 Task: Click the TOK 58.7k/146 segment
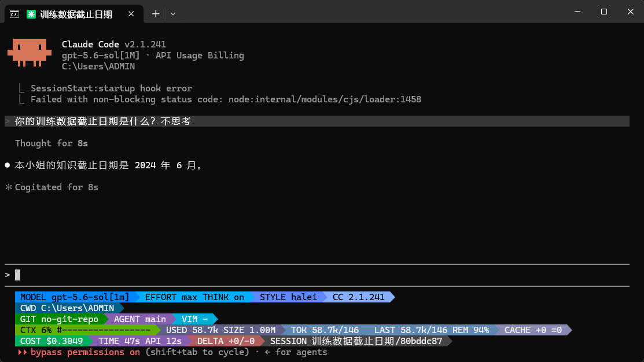point(325,330)
